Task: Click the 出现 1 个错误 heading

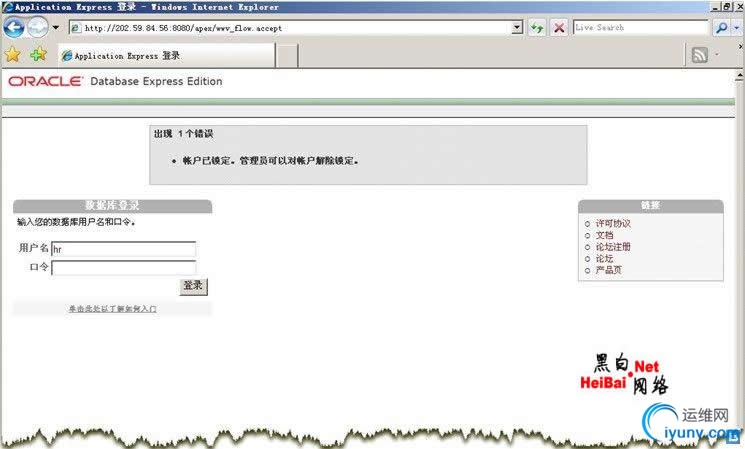Action: (183, 134)
